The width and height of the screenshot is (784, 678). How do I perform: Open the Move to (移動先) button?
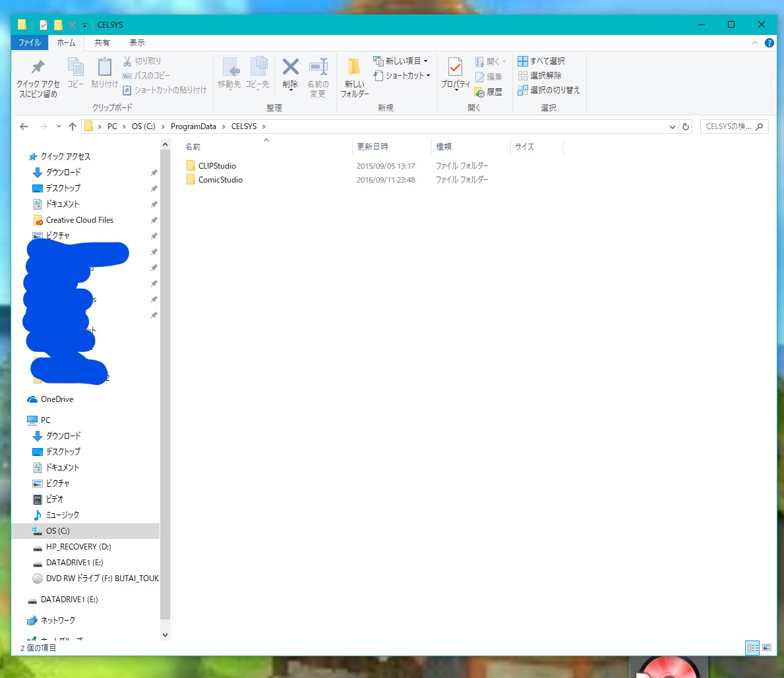(229, 73)
